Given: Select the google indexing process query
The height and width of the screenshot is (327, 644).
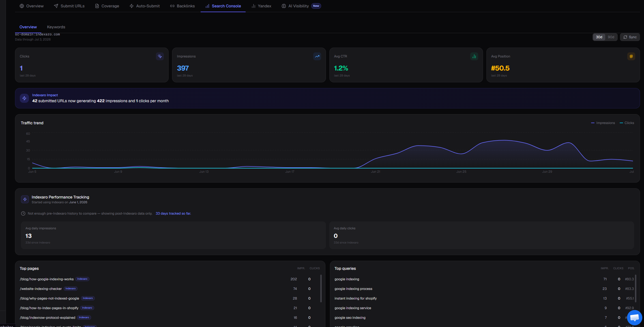Looking at the screenshot, I should [484, 289].
